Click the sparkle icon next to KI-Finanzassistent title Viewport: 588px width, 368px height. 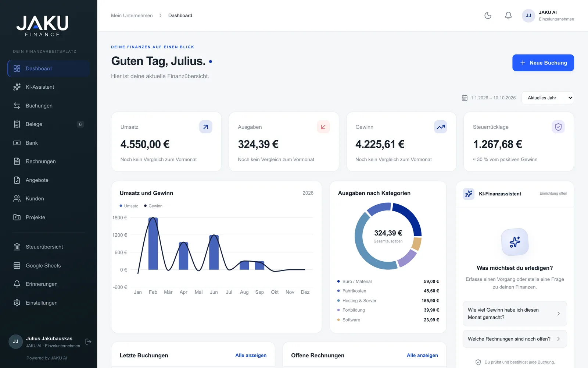click(x=469, y=194)
